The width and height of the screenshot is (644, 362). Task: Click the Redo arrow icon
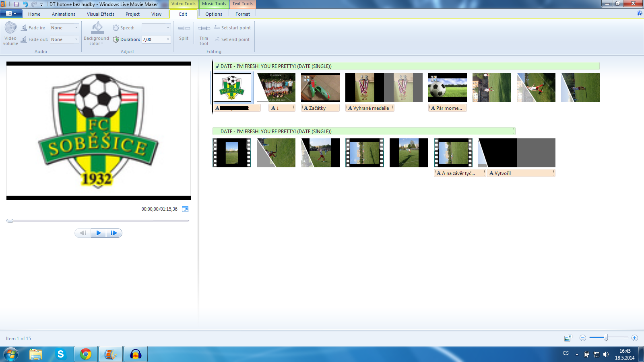pyautogui.click(x=34, y=4)
